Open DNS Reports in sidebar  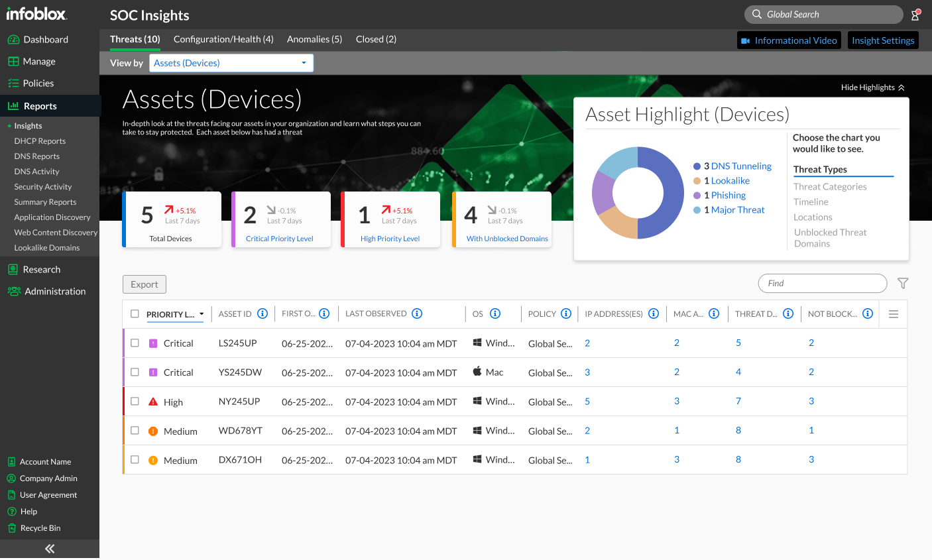coord(37,156)
